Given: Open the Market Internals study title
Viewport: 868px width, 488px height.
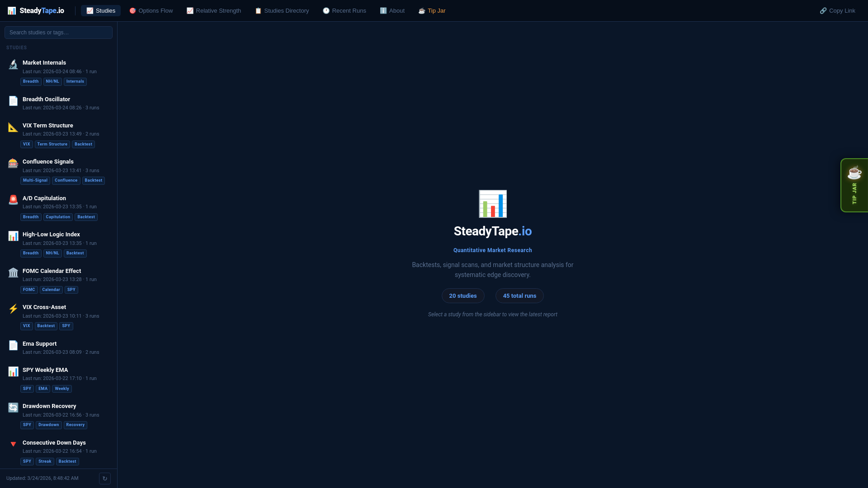Looking at the screenshot, I should coord(44,63).
